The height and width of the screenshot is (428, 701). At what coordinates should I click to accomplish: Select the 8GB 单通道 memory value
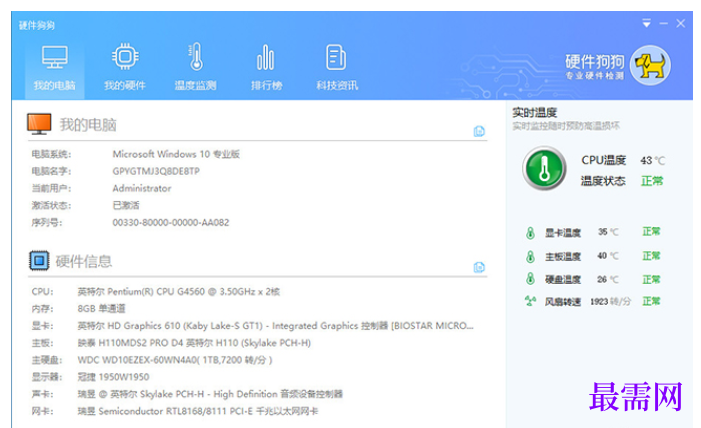pyautogui.click(x=101, y=309)
